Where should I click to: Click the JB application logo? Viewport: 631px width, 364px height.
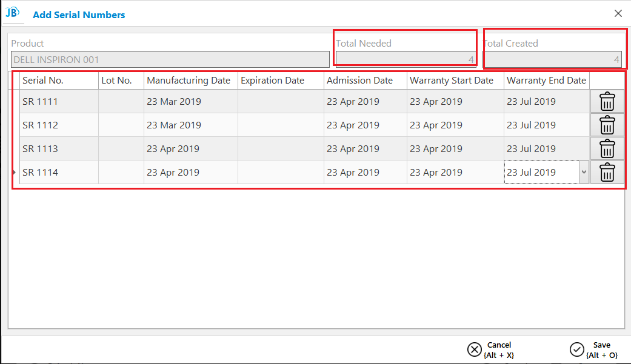13,13
